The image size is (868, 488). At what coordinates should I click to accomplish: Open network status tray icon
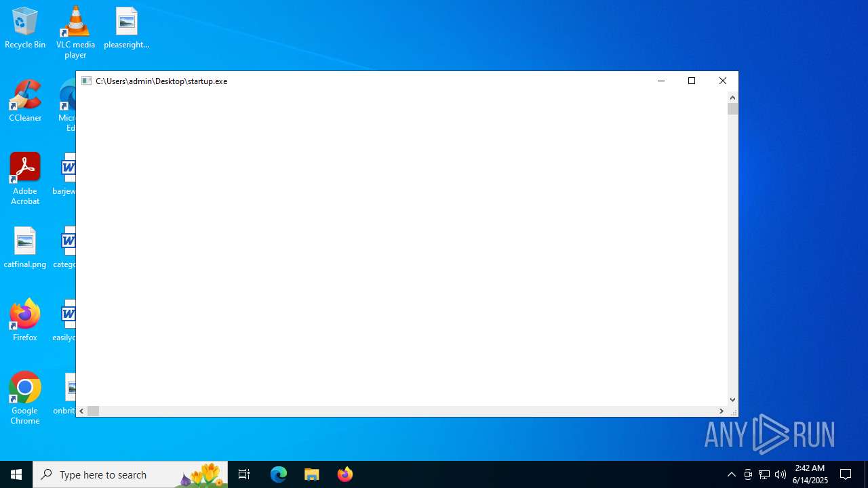(x=764, y=474)
